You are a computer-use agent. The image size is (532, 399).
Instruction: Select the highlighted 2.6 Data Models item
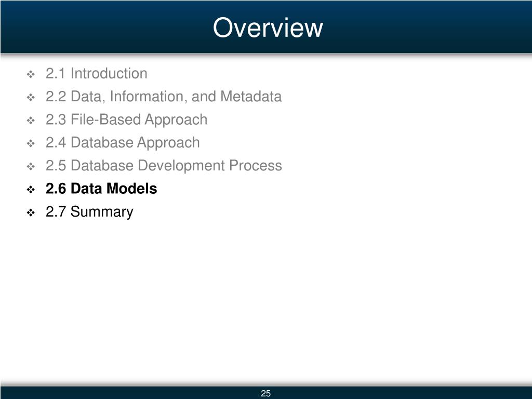(101, 189)
